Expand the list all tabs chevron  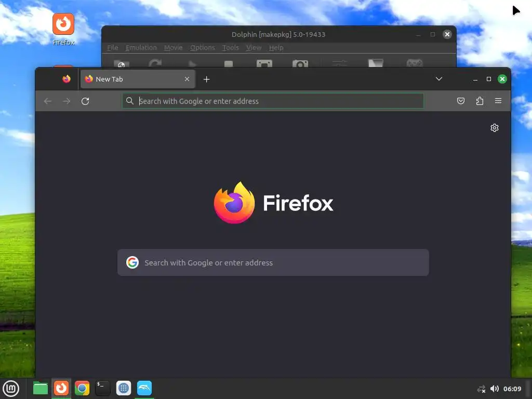tap(438, 79)
